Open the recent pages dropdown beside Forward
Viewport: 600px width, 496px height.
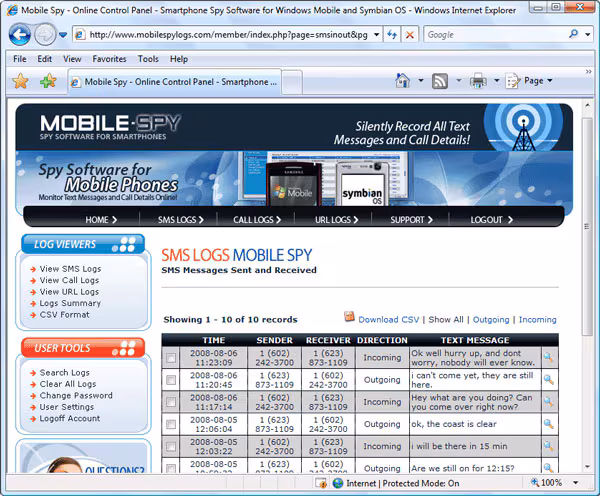click(x=63, y=35)
